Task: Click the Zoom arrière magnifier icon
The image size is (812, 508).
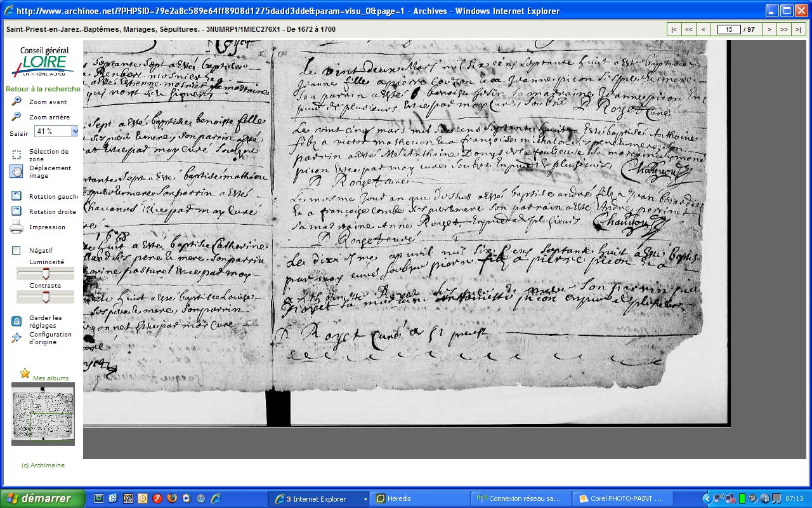Action: (x=16, y=117)
